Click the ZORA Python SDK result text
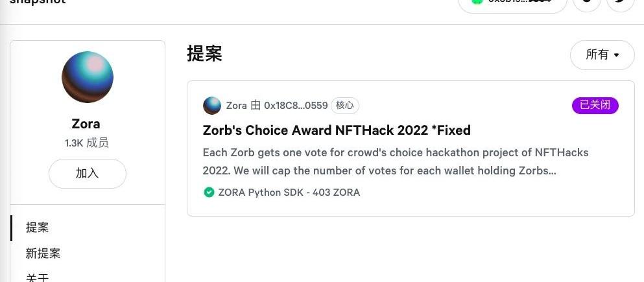This screenshot has width=644, height=282. pos(289,193)
